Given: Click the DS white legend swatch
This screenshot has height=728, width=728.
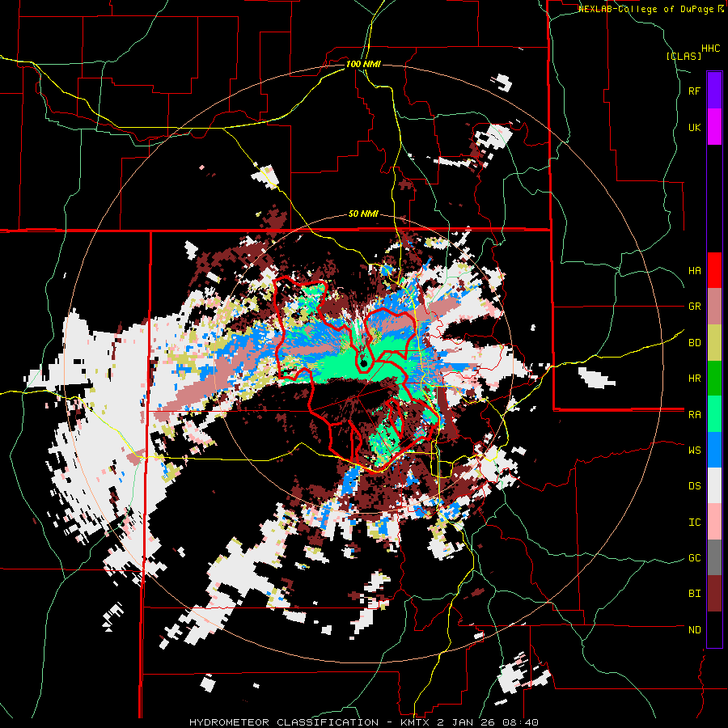Looking at the screenshot, I should pyautogui.click(x=714, y=486).
